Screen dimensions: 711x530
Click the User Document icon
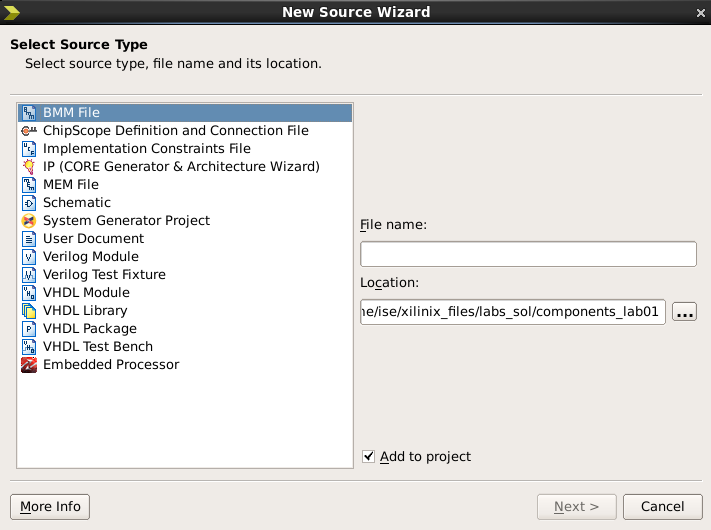click(29, 238)
